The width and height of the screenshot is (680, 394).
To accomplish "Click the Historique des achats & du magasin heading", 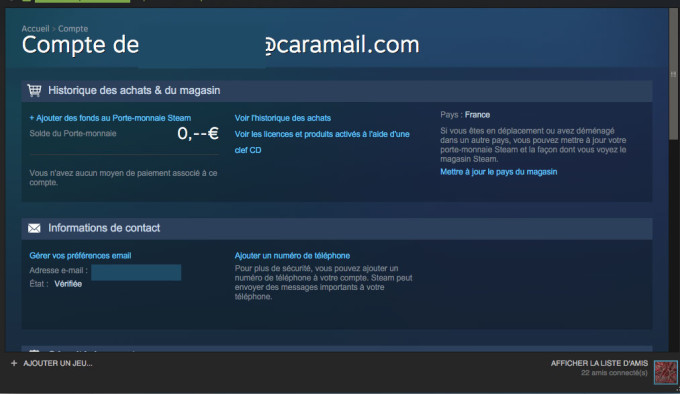I will click(134, 90).
